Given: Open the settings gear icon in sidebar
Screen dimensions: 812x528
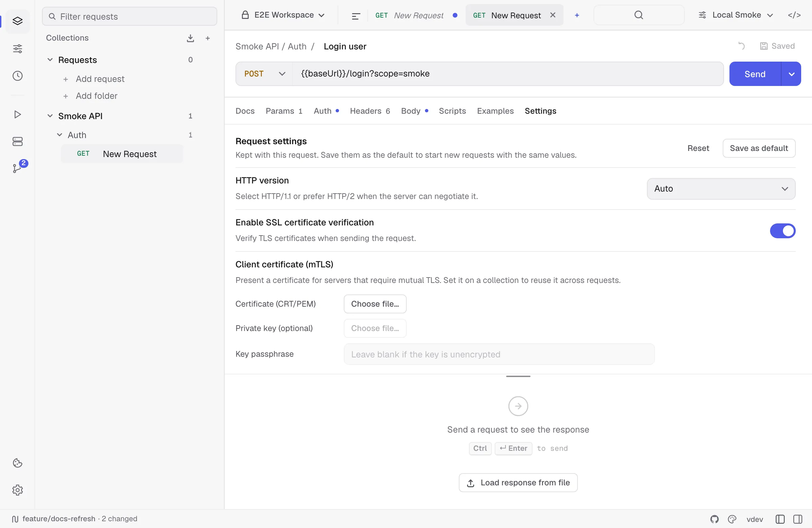Looking at the screenshot, I should 17,490.
